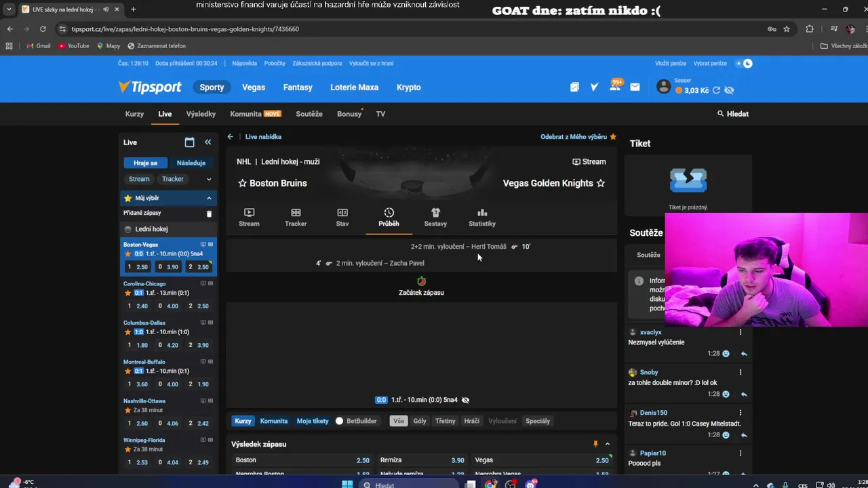Bet on Remíza at 3.90
This screenshot has width=868, height=488.
pos(422,460)
